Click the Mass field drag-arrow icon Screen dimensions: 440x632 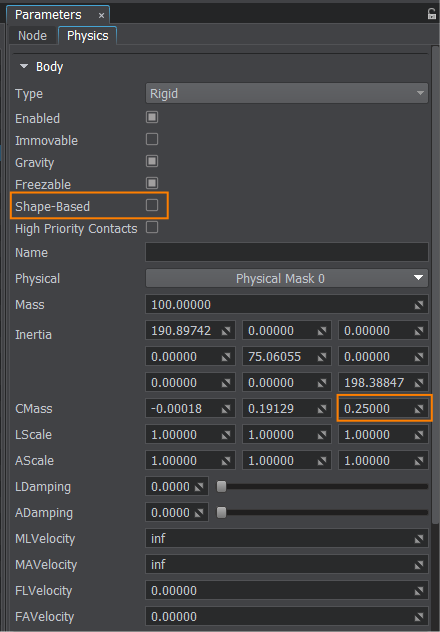419,305
